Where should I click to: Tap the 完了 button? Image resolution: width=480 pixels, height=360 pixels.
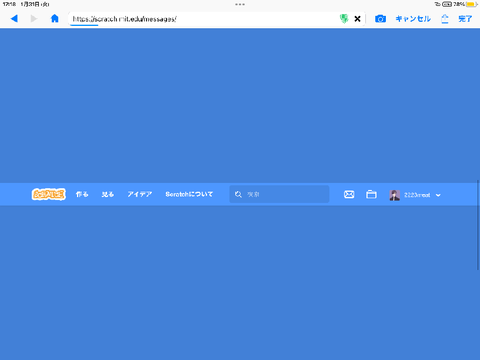[x=465, y=19]
